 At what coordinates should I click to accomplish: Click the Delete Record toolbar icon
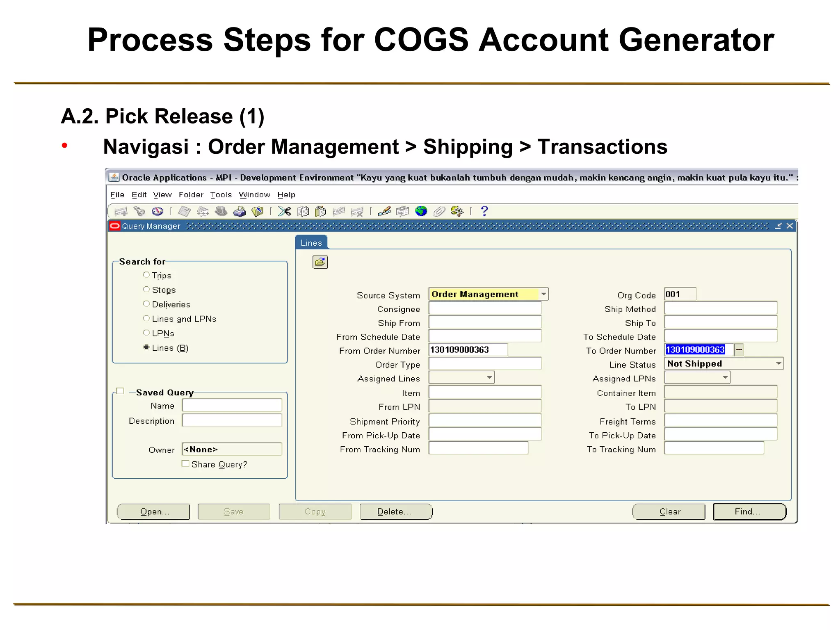pos(357,211)
